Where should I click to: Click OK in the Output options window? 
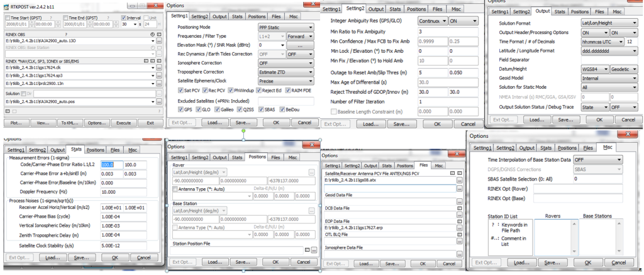(599, 120)
